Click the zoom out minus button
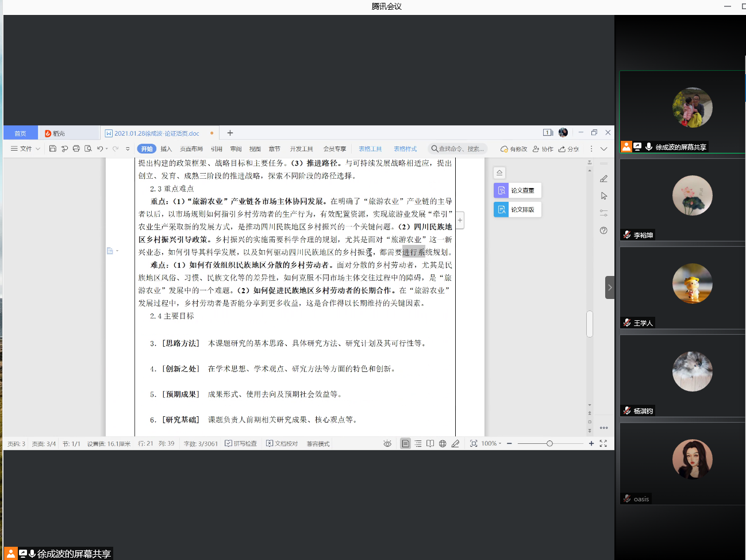Image resolution: width=746 pixels, height=560 pixels. point(509,444)
